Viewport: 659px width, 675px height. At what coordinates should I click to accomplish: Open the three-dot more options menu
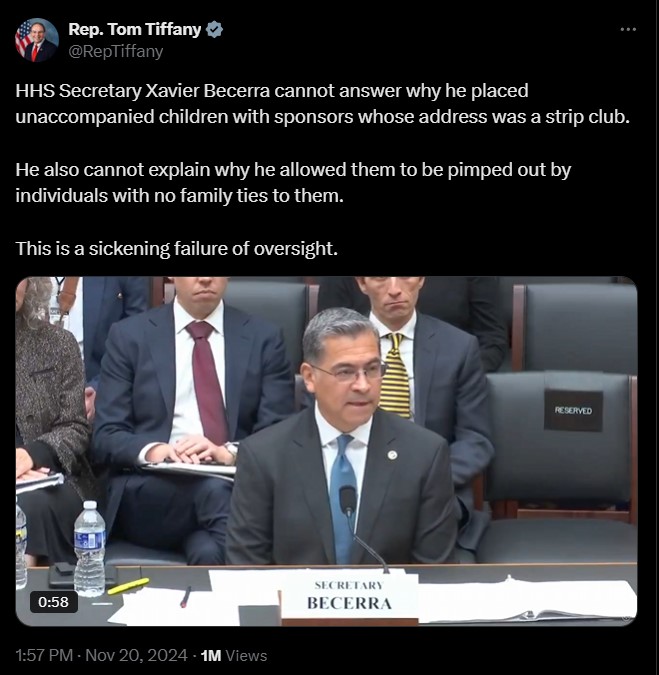pyautogui.click(x=628, y=29)
